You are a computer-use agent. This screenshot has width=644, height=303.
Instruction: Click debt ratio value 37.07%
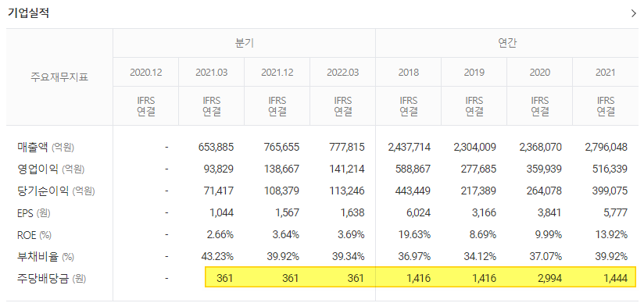point(546,257)
